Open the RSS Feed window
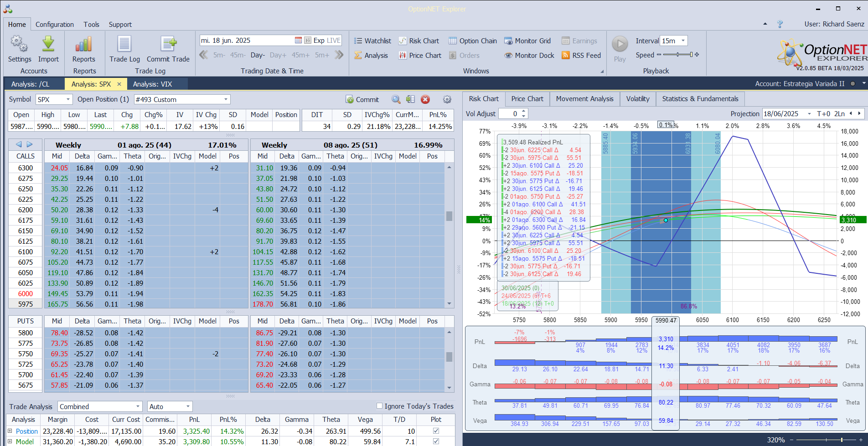 [581, 56]
